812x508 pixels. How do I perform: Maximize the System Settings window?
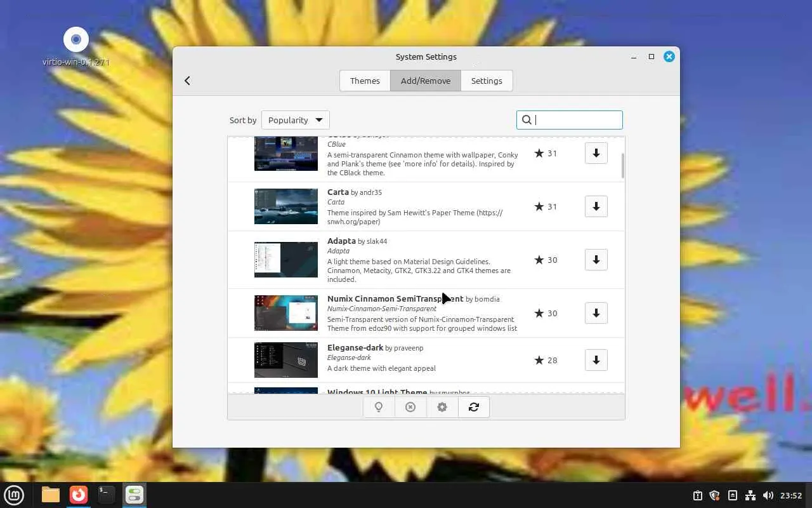[652, 57]
